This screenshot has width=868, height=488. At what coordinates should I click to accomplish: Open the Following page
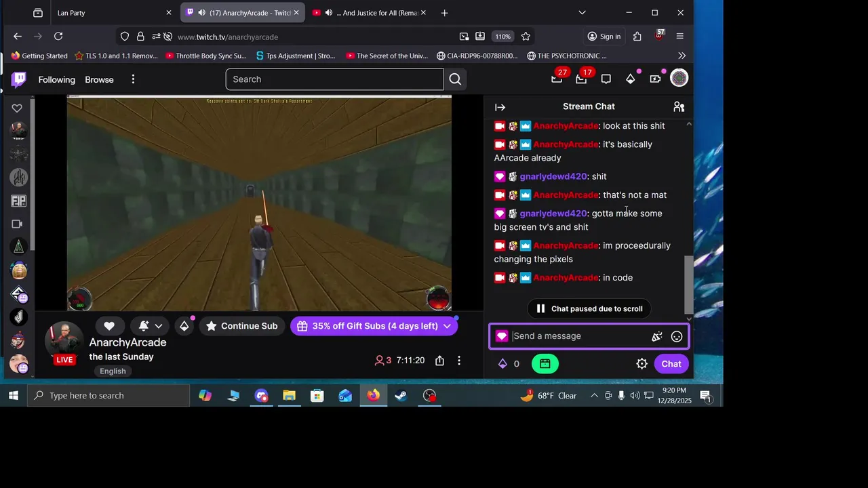tap(56, 79)
